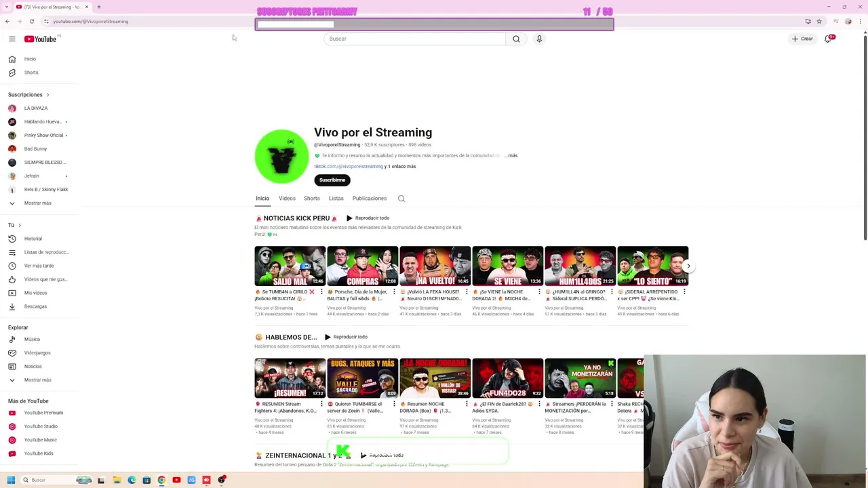Go back with browser arrow
The width and height of the screenshot is (868, 488).
[x=7, y=21]
